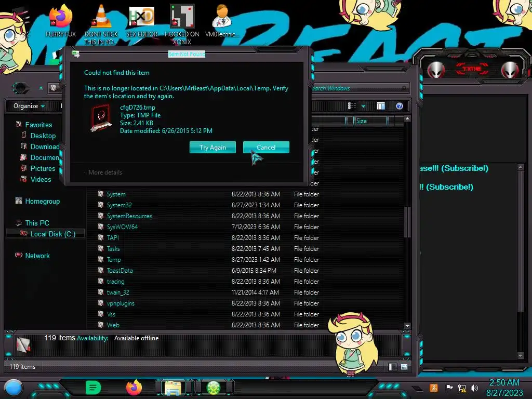Viewport: 532px width, 399px height.
Task: Open the green notes app on the taskbar
Action: pos(94,388)
